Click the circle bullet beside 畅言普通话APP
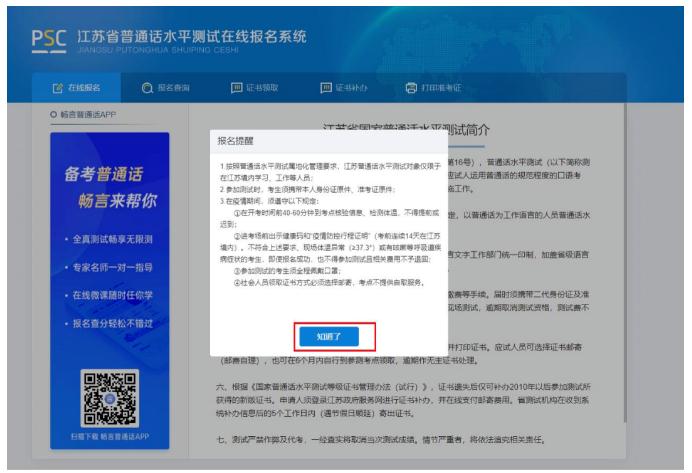The image size is (692, 473). 52,115
